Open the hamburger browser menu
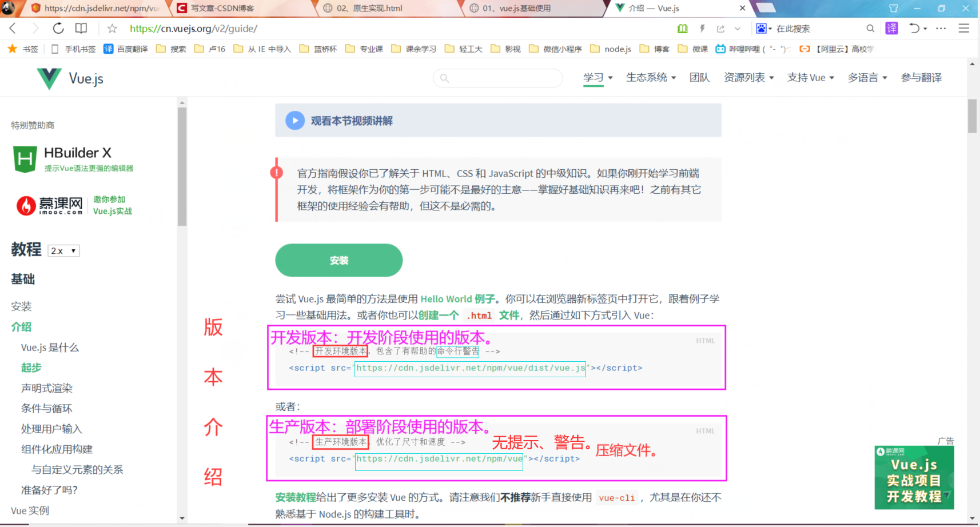Image resolution: width=980 pixels, height=527 pixels. 964,28
